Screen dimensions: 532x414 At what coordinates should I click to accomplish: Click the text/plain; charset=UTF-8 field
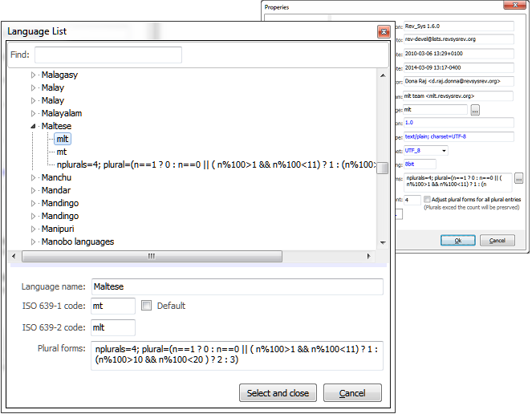coord(458,136)
